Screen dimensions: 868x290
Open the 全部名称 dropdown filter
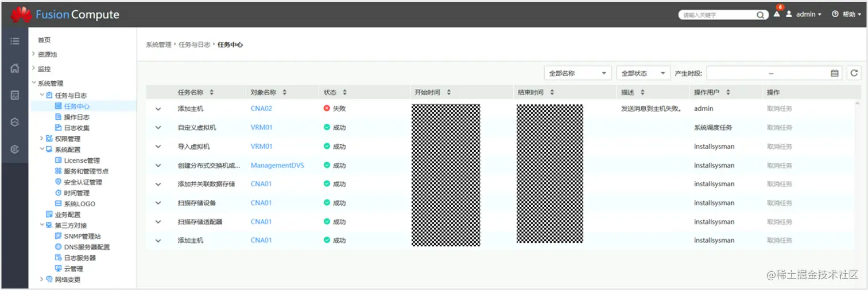point(578,73)
